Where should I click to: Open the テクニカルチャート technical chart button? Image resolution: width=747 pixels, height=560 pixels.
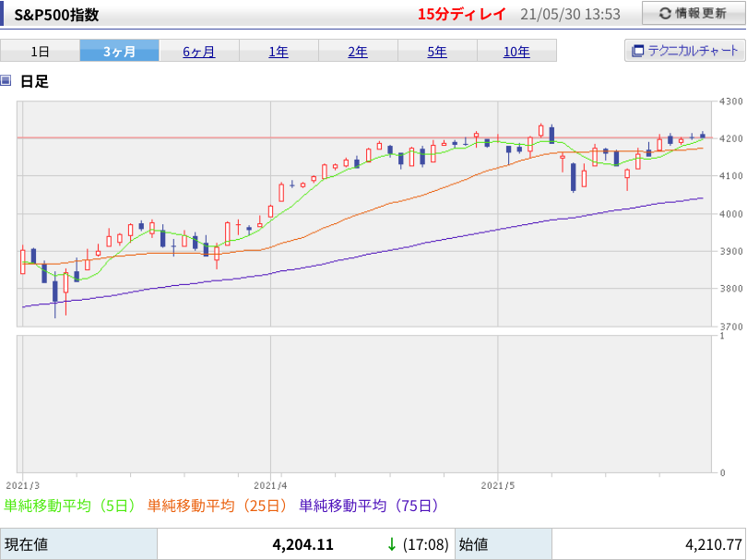tap(685, 50)
